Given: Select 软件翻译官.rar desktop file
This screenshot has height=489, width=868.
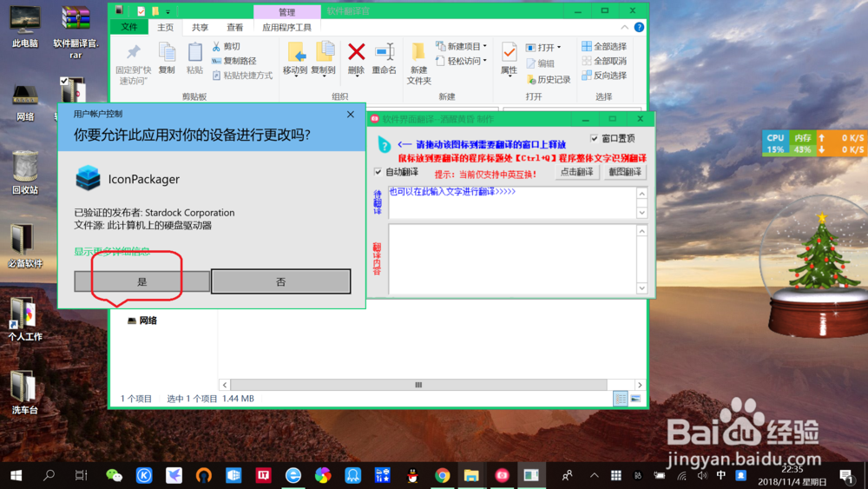Looking at the screenshot, I should pyautogui.click(x=76, y=32).
